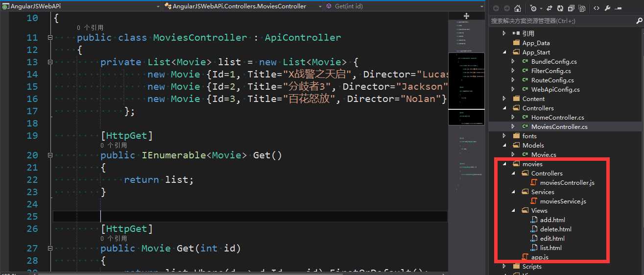The image size is (644, 275).
Task: Select Movie.cs in the Models folder
Action: [x=544, y=154]
